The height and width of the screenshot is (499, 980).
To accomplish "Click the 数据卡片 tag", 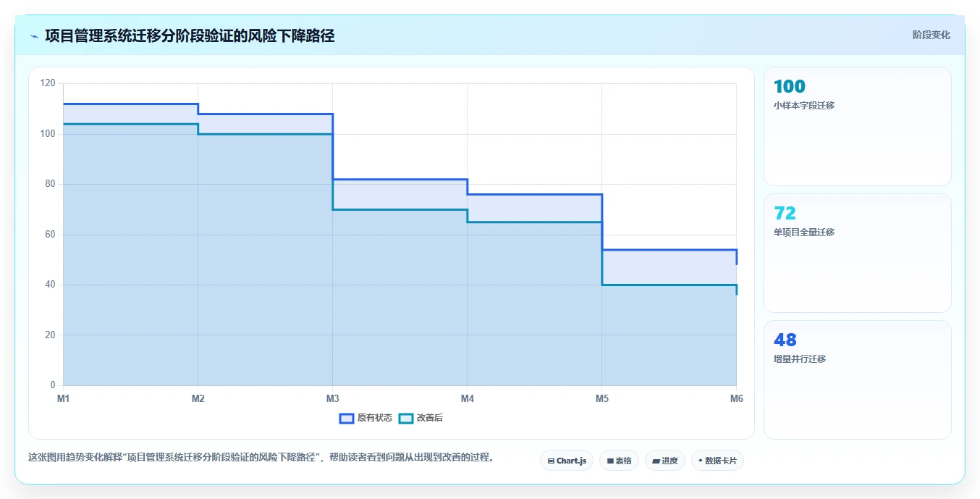I will tap(717, 461).
